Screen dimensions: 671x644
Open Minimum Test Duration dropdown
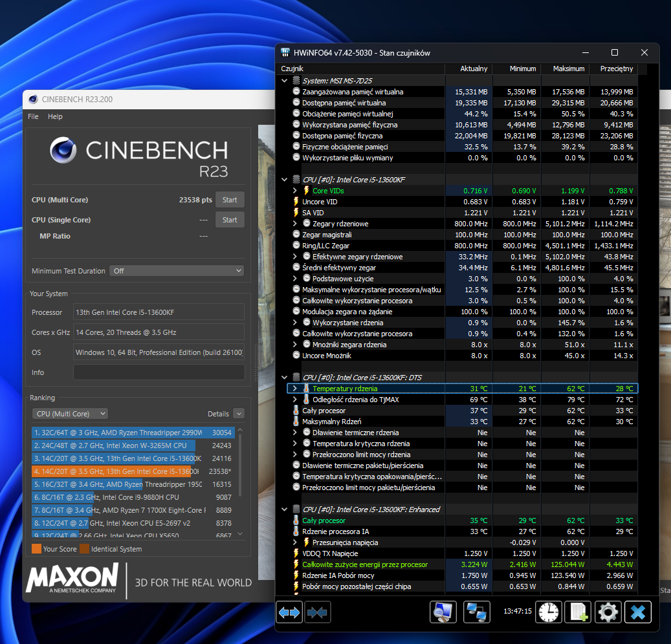(x=177, y=271)
